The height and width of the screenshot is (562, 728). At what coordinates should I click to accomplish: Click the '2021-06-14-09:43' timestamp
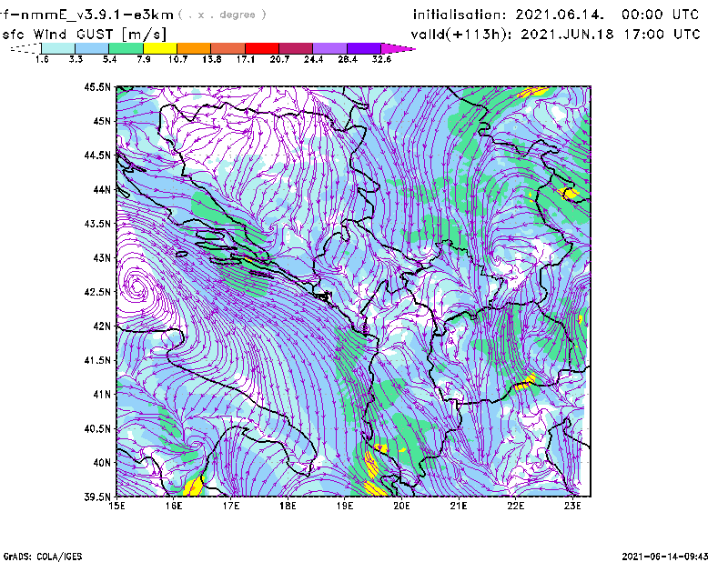click(x=665, y=556)
